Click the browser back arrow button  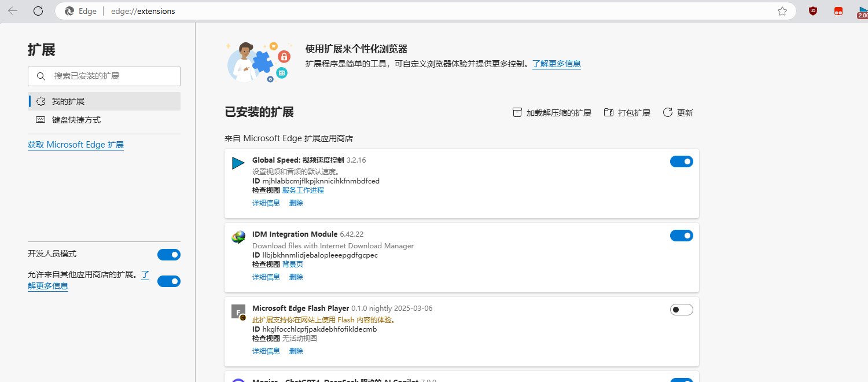tap(13, 11)
